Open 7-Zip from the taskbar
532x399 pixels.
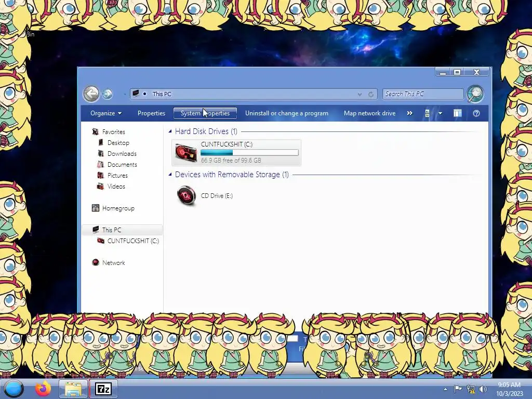(103, 389)
